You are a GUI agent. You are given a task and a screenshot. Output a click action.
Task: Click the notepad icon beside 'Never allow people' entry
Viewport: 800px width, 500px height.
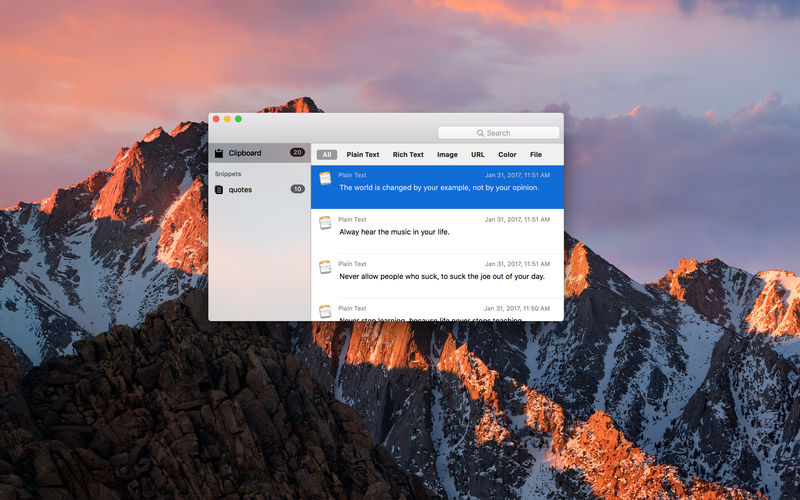[325, 267]
